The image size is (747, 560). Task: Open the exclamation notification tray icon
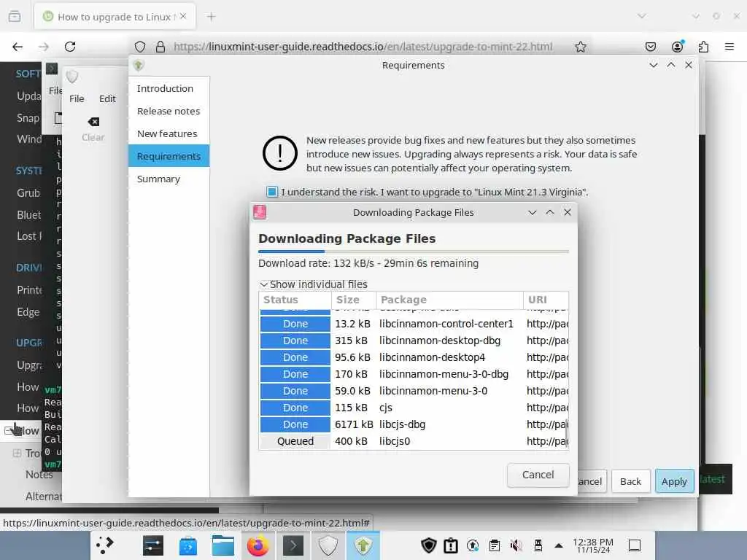click(451, 545)
